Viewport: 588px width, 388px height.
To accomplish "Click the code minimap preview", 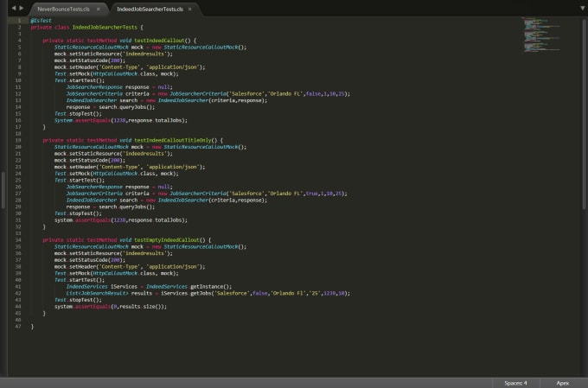I will point(541,34).
